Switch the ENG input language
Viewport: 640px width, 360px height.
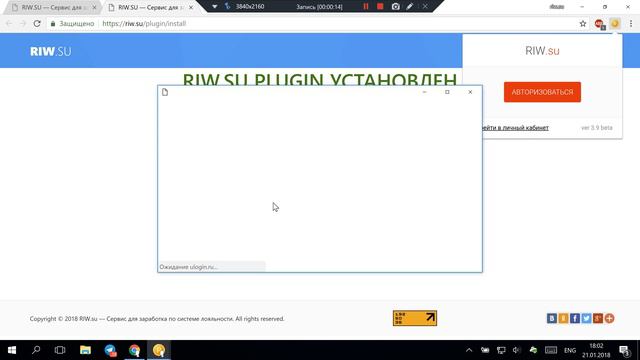[x=570, y=350]
